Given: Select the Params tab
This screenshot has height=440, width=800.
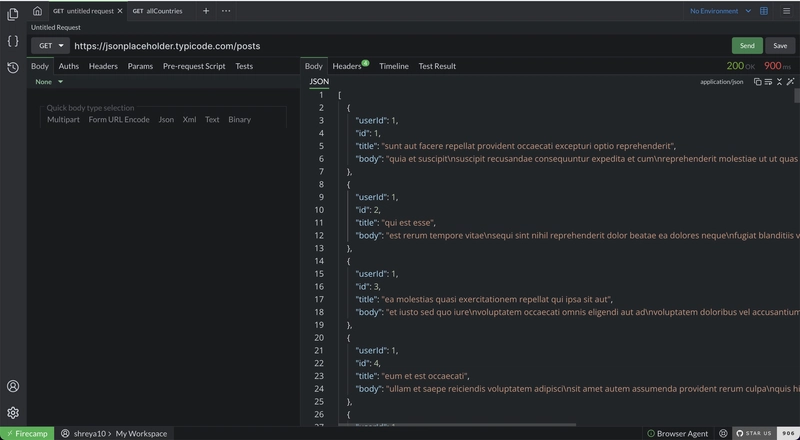Looking at the screenshot, I should [x=140, y=66].
